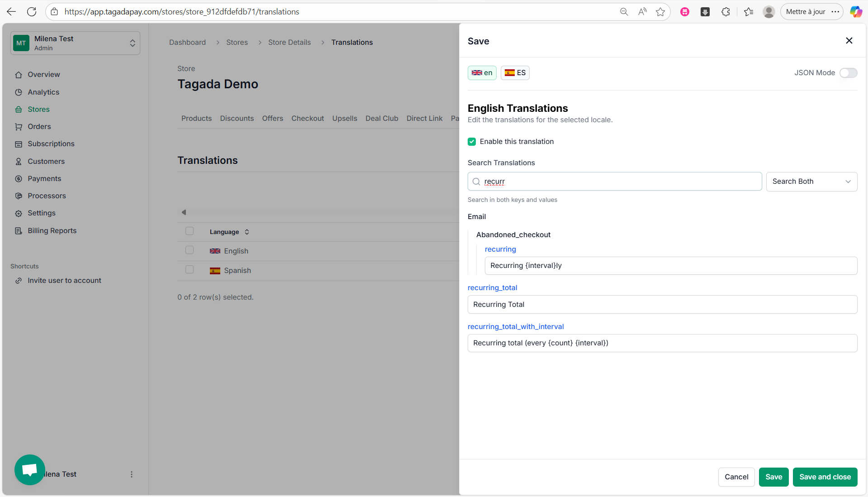
Task: Check the Spanish row checkbox
Action: 190,270
